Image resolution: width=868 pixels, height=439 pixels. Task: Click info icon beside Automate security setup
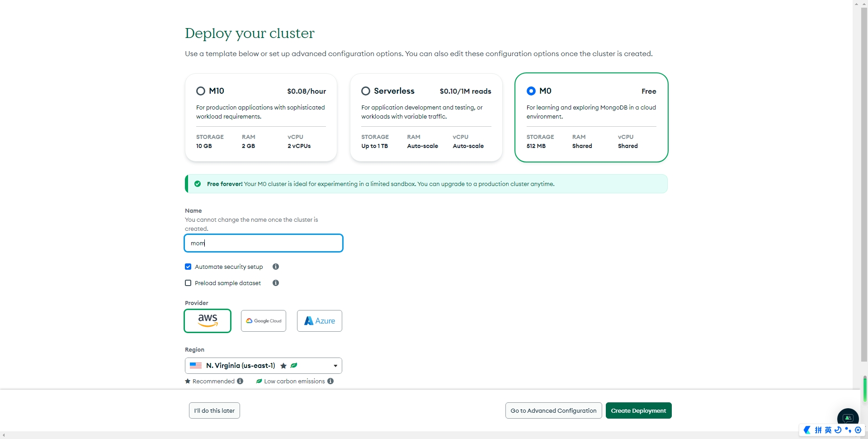(x=276, y=267)
